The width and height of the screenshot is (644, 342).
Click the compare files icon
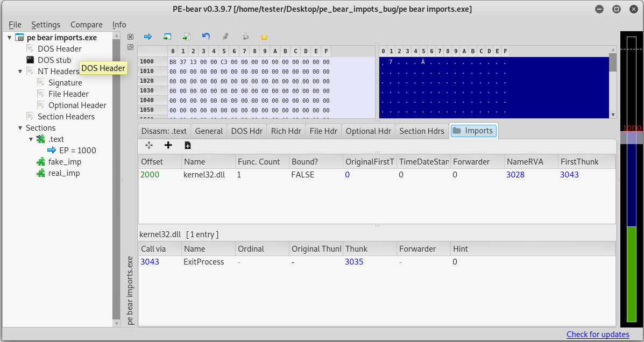coord(245,36)
